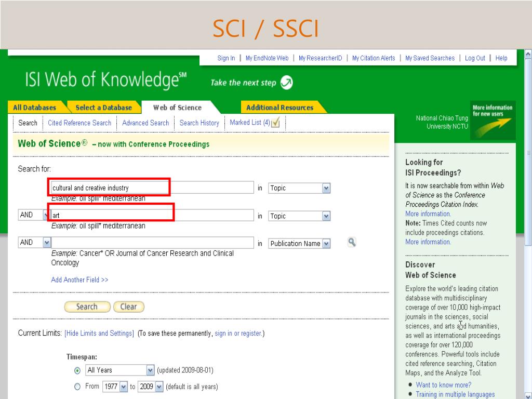Open Marked List (4)
532x399 pixels.
point(250,123)
